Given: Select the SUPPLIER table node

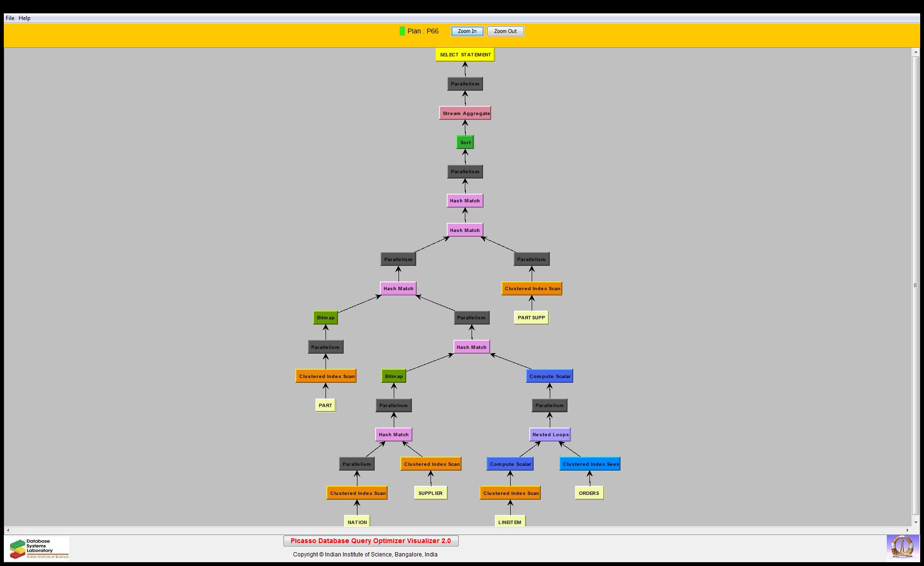Looking at the screenshot, I should 430,493.
